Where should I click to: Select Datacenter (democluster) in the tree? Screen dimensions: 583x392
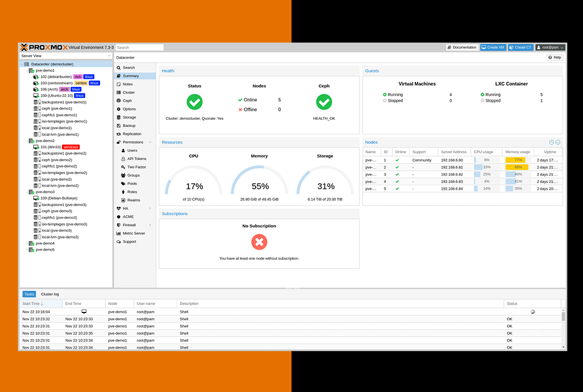[66, 64]
